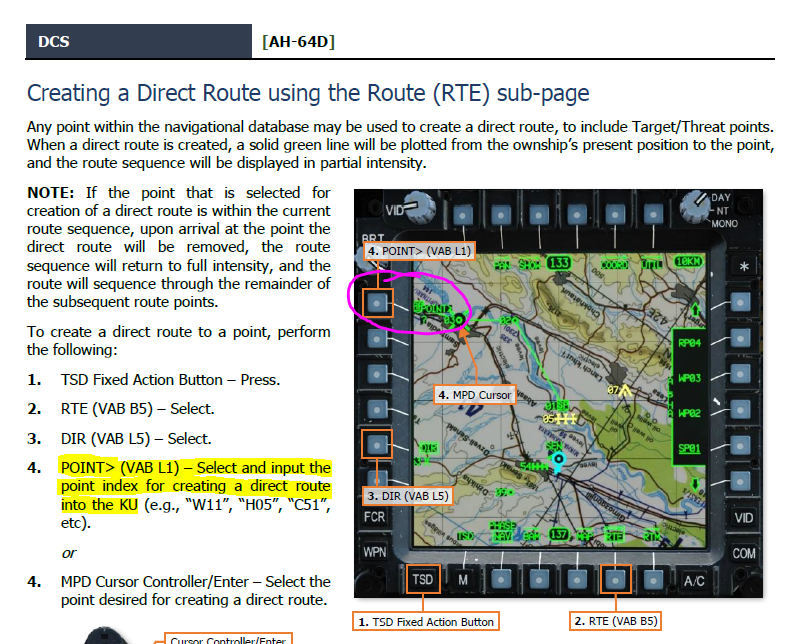Select the A/C fixed action button
This screenshot has width=805, height=644.
coord(694,580)
